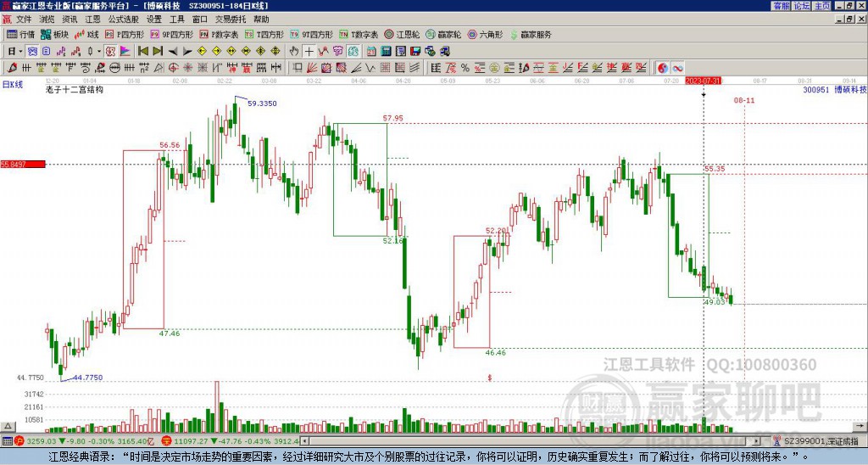Click the 客服 customer service button
Viewport: 868px width, 465px height.
[x=781, y=6]
